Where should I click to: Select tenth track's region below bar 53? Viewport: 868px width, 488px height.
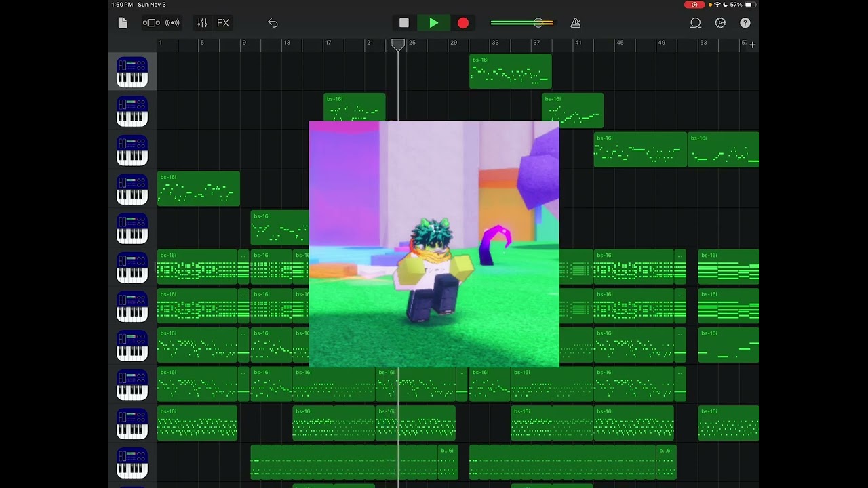click(x=729, y=423)
